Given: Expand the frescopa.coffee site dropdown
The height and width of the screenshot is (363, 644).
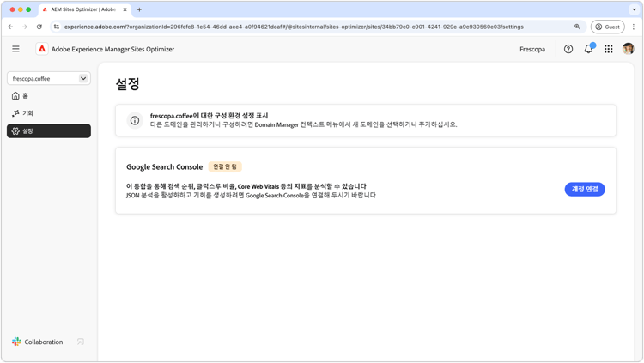Looking at the screenshot, I should 49,78.
